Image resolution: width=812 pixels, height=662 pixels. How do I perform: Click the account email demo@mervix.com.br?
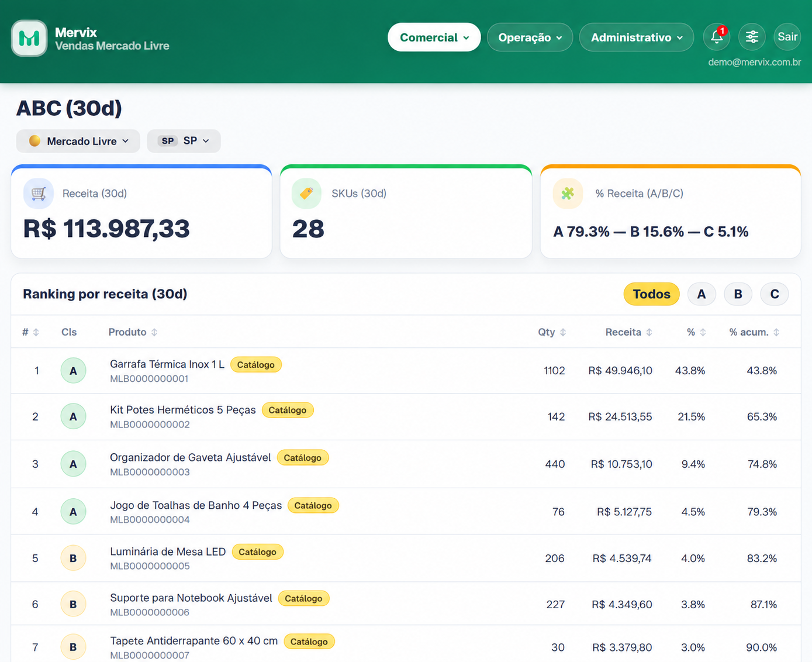(754, 62)
